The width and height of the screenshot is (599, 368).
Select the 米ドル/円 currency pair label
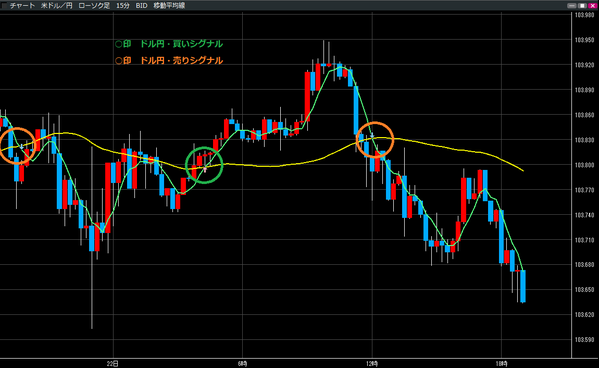click(x=57, y=6)
